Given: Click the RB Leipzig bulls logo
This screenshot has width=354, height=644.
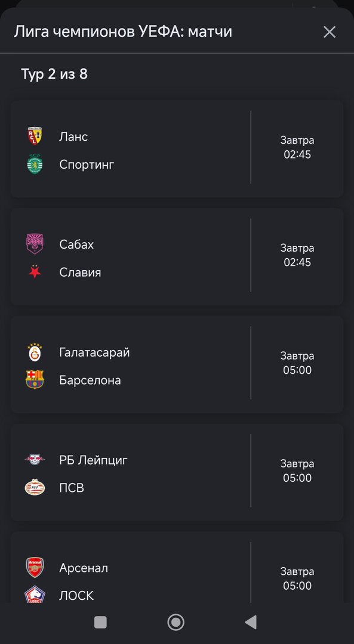Looking at the screenshot, I should pyautogui.click(x=35, y=460).
